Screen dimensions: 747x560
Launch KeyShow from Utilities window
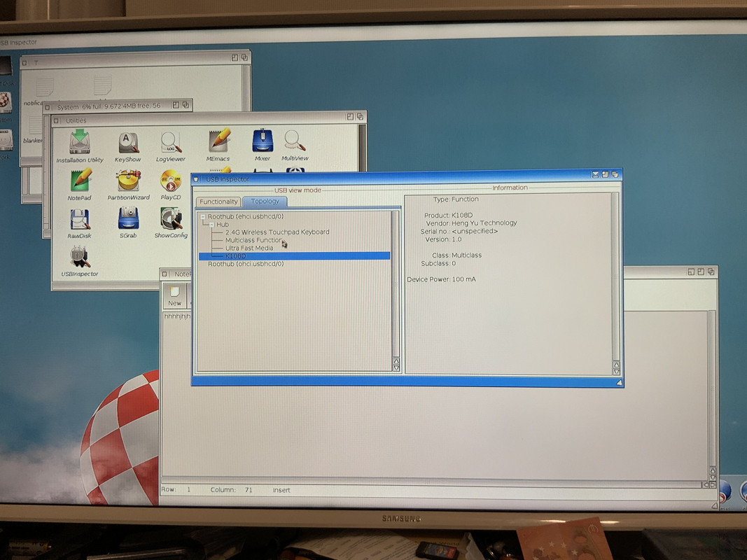pyautogui.click(x=127, y=147)
